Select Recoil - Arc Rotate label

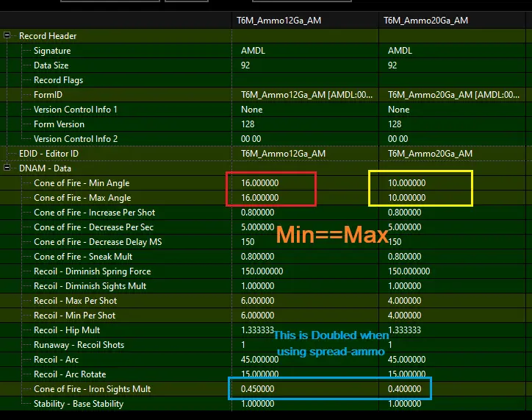click(70, 374)
